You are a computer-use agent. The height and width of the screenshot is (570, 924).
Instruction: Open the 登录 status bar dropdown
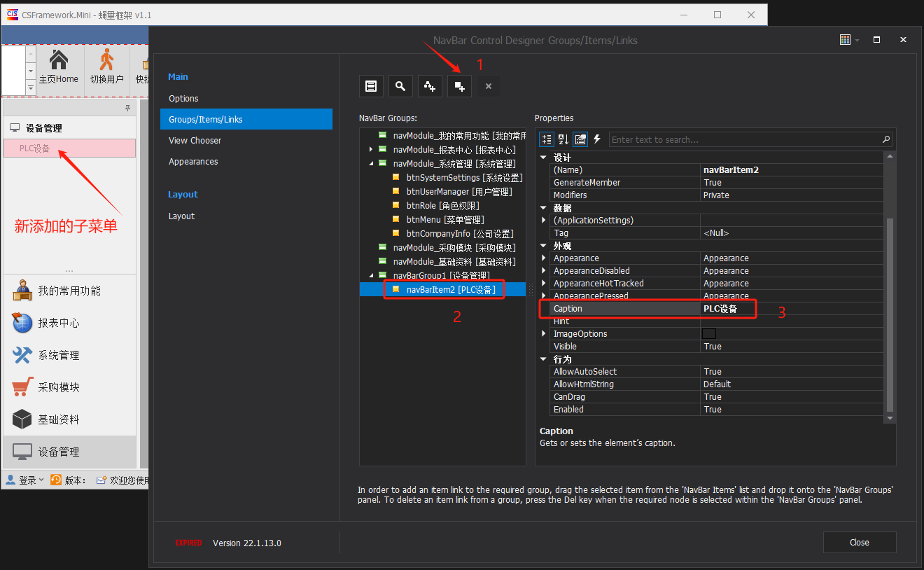click(x=25, y=480)
